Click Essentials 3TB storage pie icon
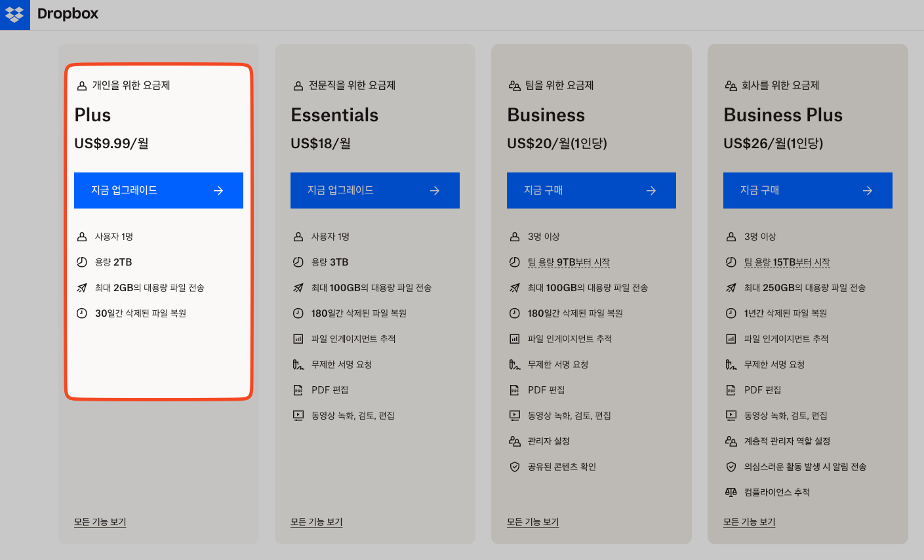This screenshot has height=560, width=924. 298,262
